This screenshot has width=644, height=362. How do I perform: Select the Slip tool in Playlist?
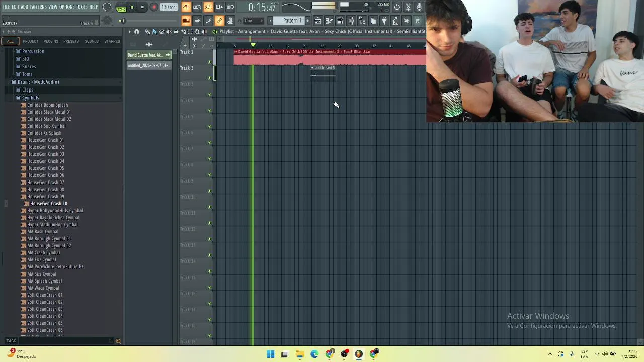(176, 32)
